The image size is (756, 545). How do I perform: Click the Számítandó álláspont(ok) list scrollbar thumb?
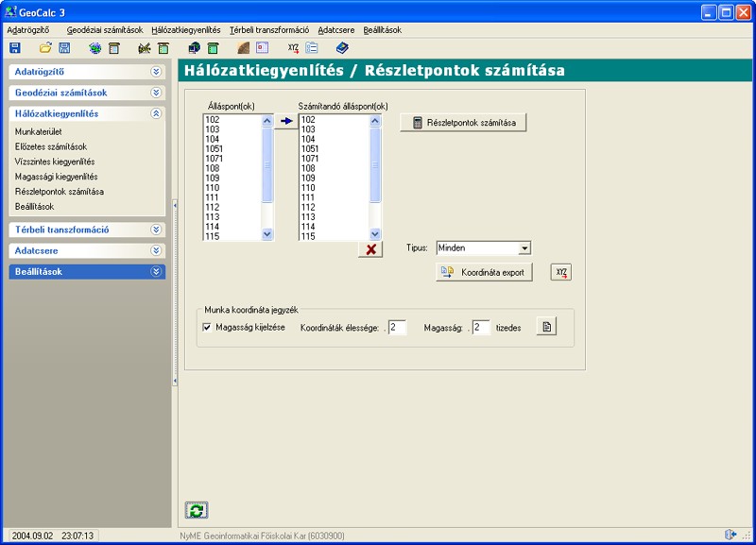(375, 164)
